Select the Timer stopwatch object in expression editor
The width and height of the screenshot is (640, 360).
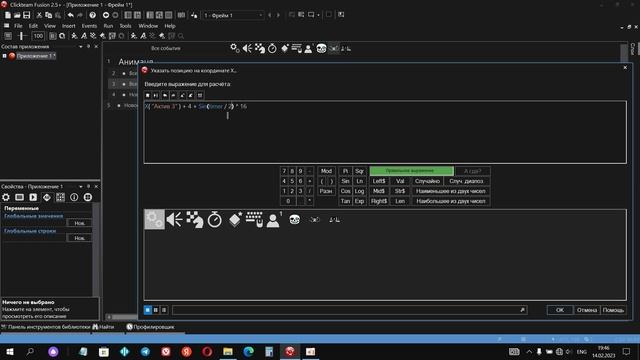click(214, 220)
